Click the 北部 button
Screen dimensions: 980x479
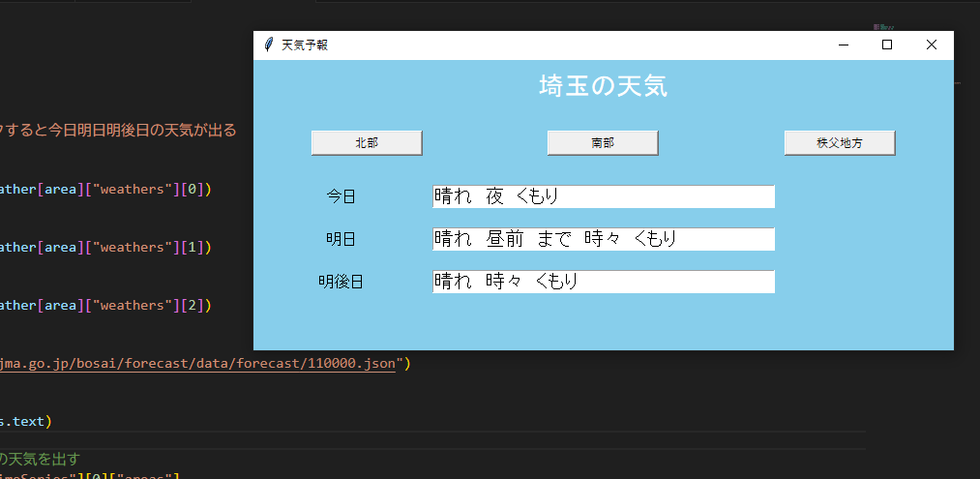click(x=367, y=143)
